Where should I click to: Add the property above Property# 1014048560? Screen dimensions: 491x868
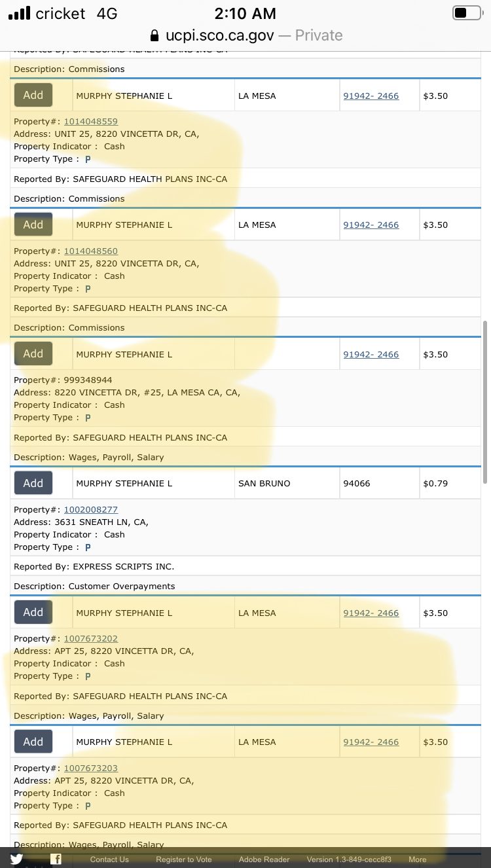[33, 225]
